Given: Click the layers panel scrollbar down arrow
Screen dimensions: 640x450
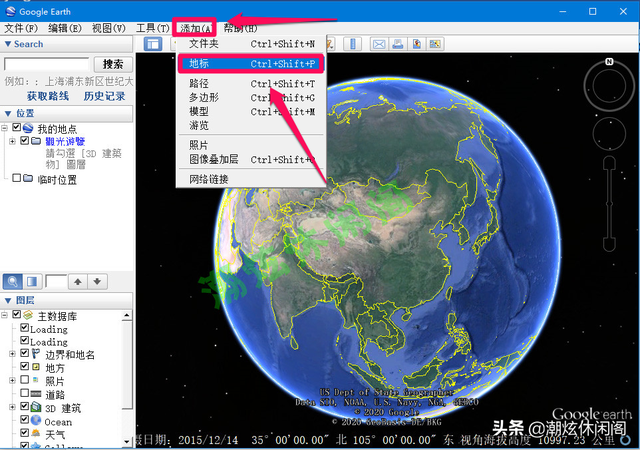Looking at the screenshot, I should 127,441.
